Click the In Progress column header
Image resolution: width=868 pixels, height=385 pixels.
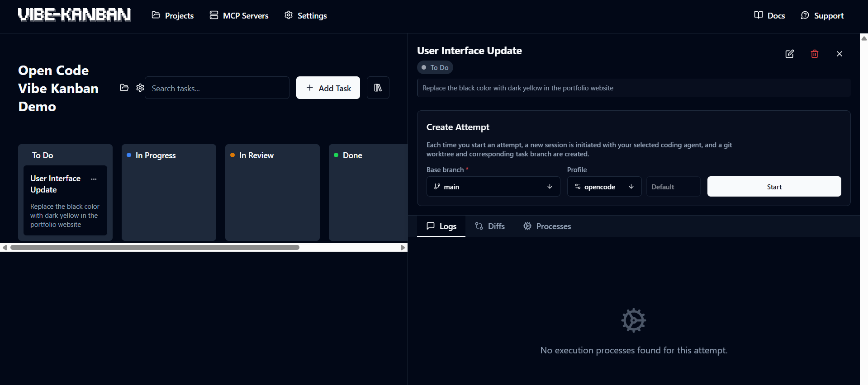(x=156, y=155)
